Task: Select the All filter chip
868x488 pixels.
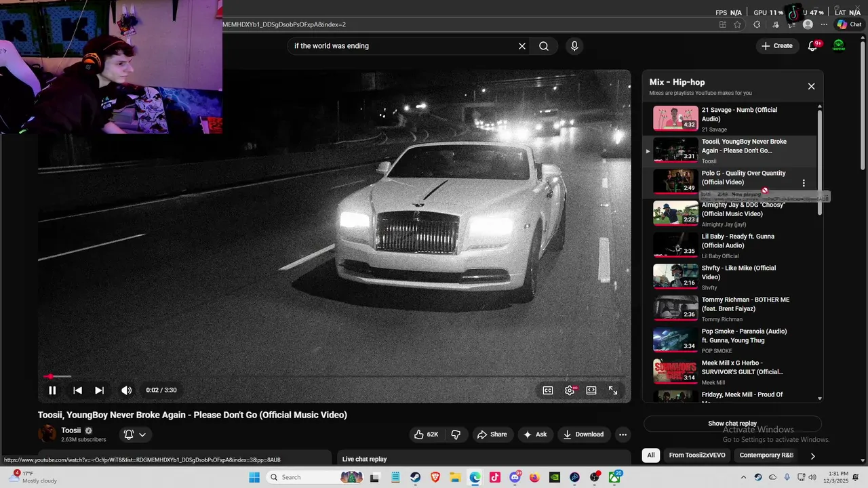Action: click(651, 455)
